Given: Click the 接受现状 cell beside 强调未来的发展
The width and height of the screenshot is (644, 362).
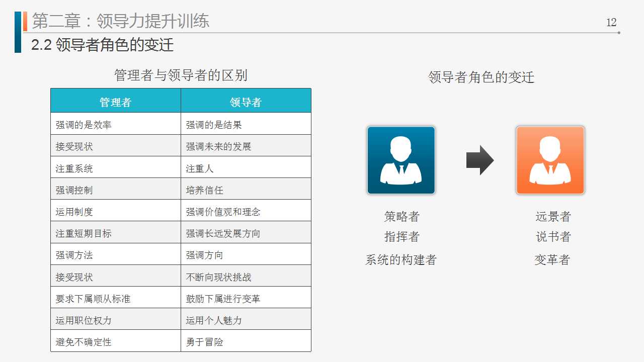Looking at the screenshot, I should pyautogui.click(x=116, y=145).
